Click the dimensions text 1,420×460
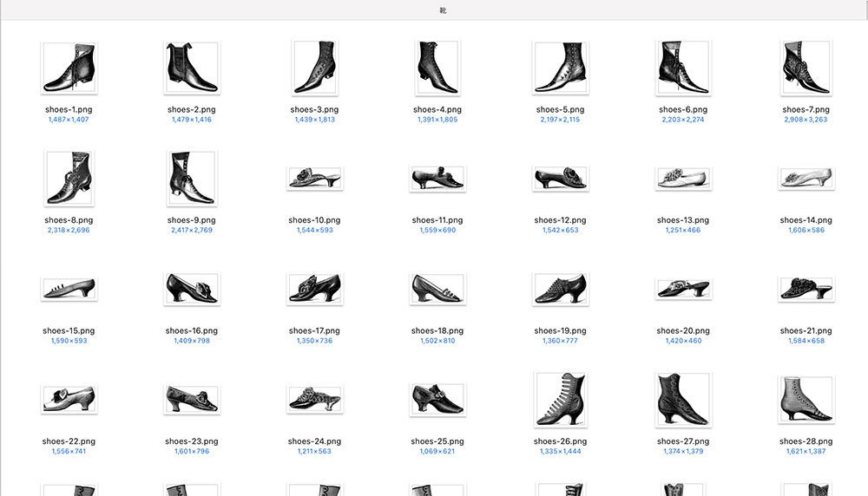This screenshot has width=868, height=496. (x=683, y=341)
